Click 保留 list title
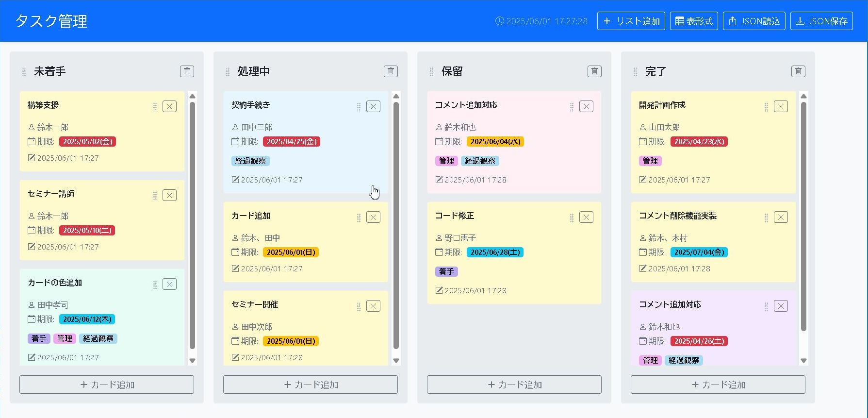Screen dimensions: 868x418 pos(452,71)
